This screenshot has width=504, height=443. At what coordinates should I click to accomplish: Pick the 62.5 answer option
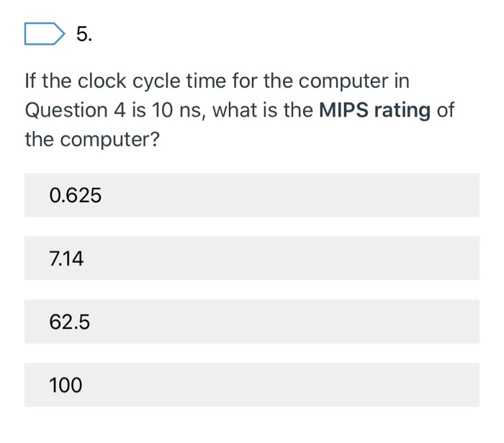point(252,321)
